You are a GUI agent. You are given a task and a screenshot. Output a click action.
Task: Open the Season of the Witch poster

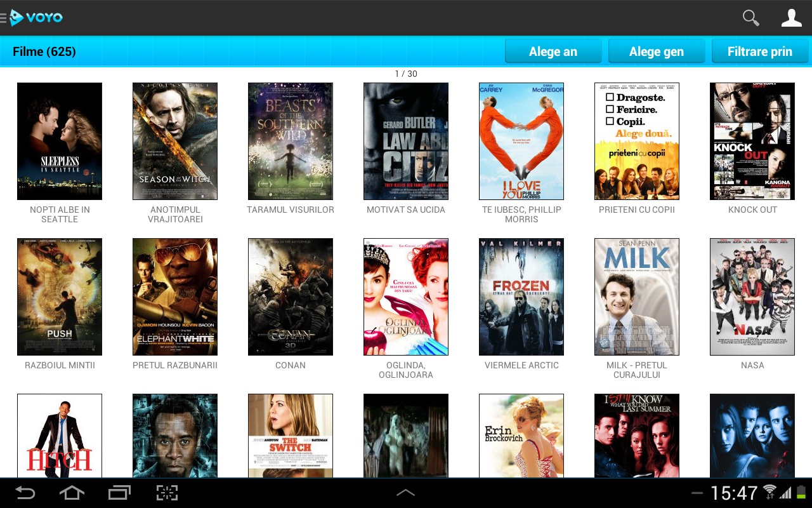[175, 141]
